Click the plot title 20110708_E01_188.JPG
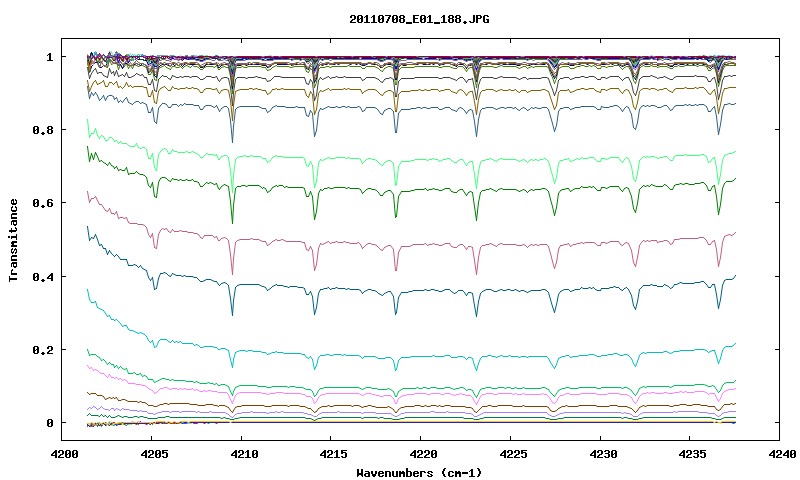Viewport: 800px width, 480px height. (419, 19)
